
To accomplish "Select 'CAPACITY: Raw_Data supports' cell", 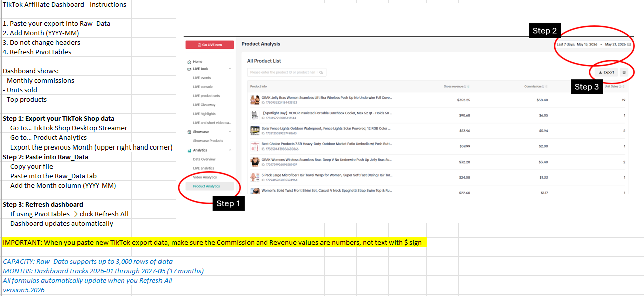I will point(87,261).
